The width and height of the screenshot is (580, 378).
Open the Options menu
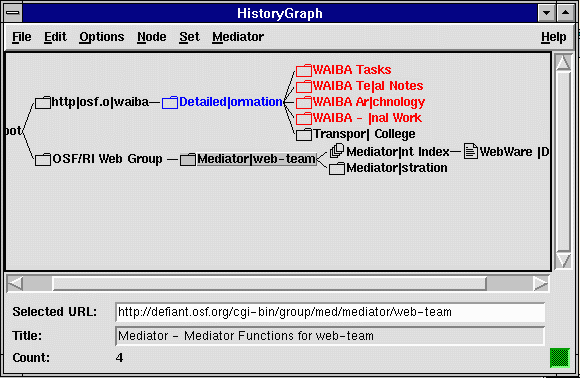102,37
